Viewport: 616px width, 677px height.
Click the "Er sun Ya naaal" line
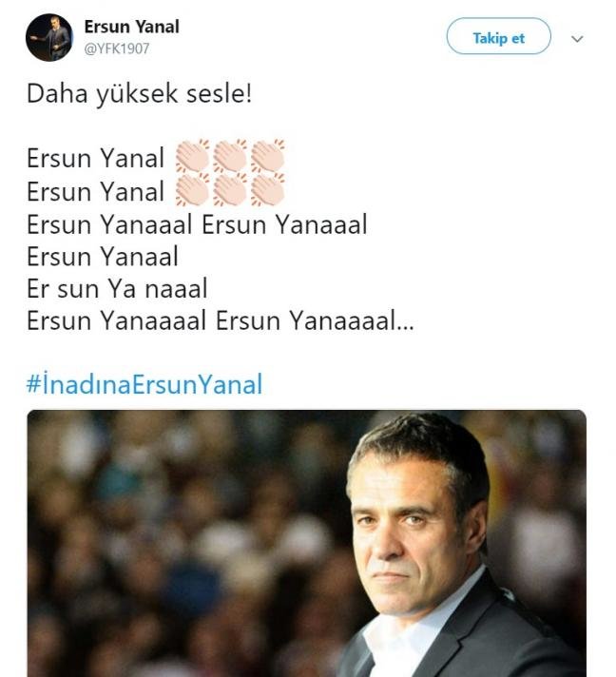pyautogui.click(x=117, y=288)
